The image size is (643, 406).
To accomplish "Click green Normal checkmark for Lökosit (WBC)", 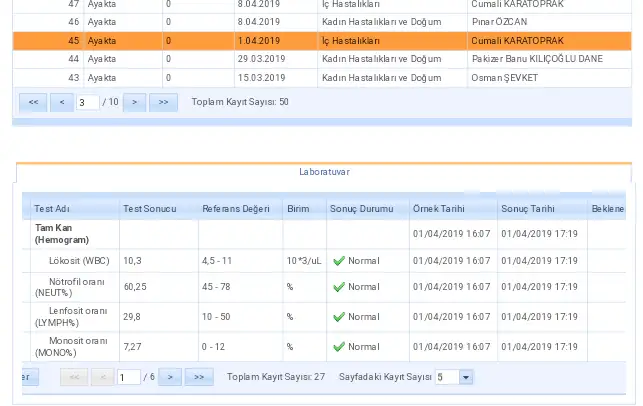I will point(339,261).
